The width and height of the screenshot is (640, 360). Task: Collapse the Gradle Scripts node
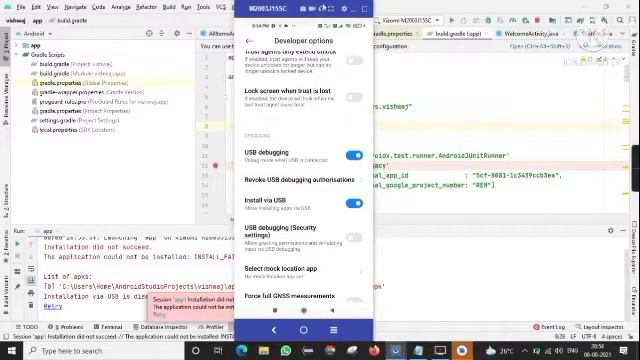(16, 55)
